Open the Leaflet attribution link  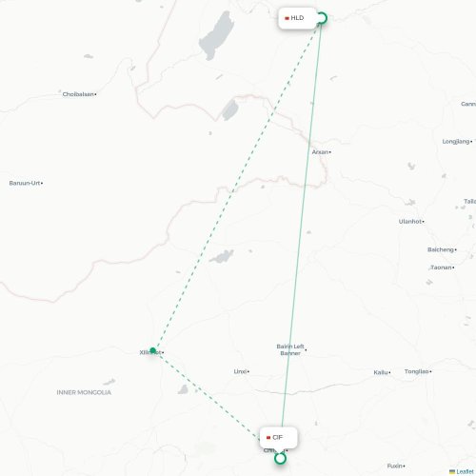coord(462,472)
